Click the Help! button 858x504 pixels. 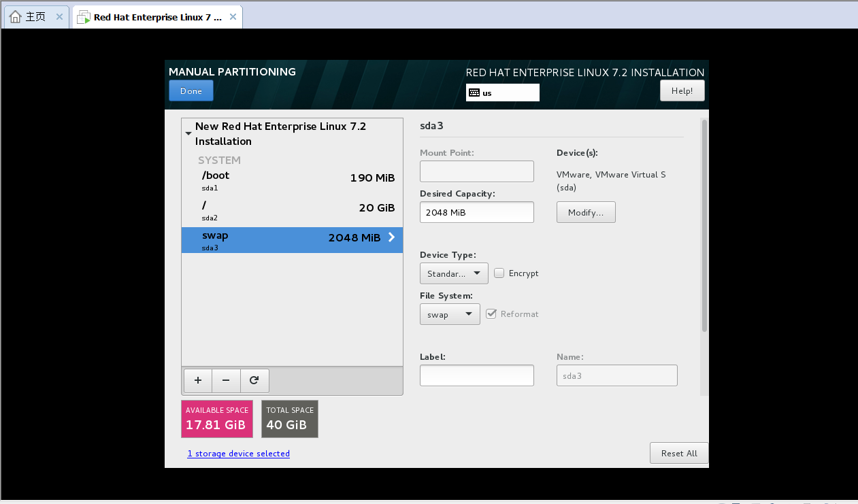682,90
